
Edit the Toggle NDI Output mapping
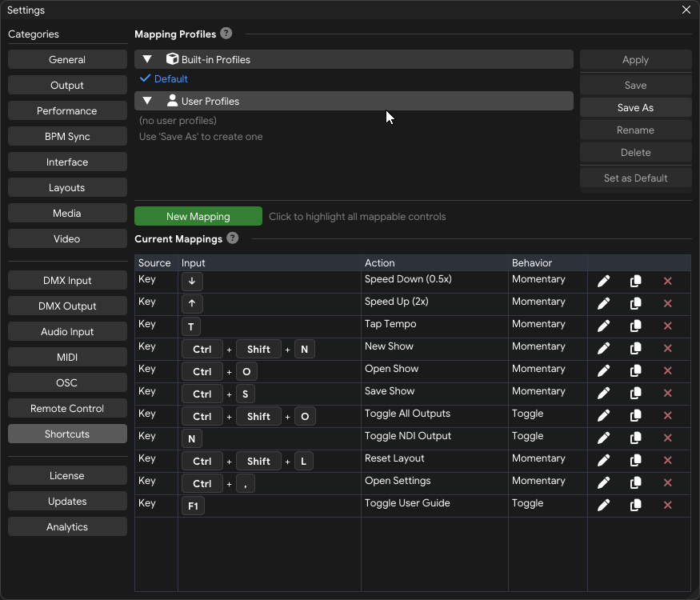click(x=603, y=438)
